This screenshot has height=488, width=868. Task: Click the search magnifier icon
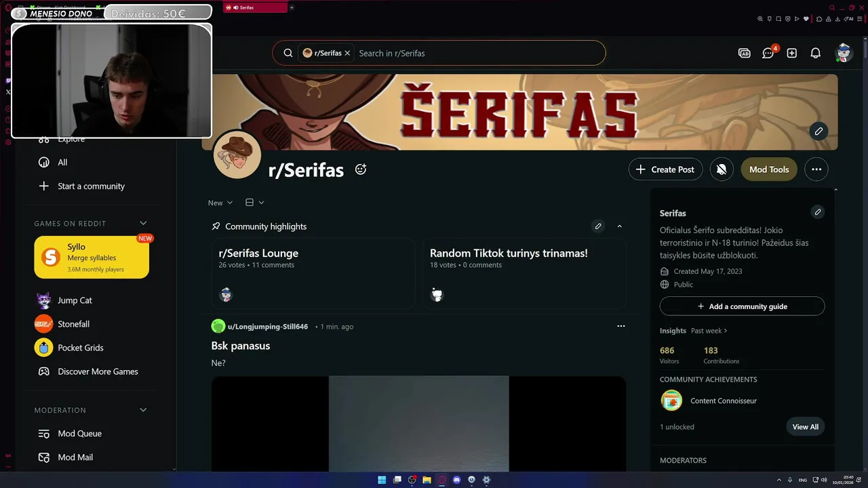click(x=288, y=53)
